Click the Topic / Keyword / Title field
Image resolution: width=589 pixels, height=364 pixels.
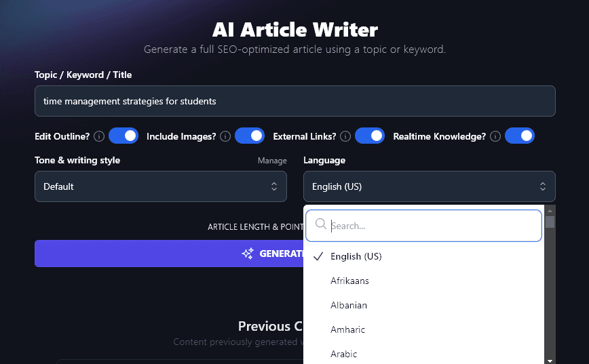click(x=295, y=101)
